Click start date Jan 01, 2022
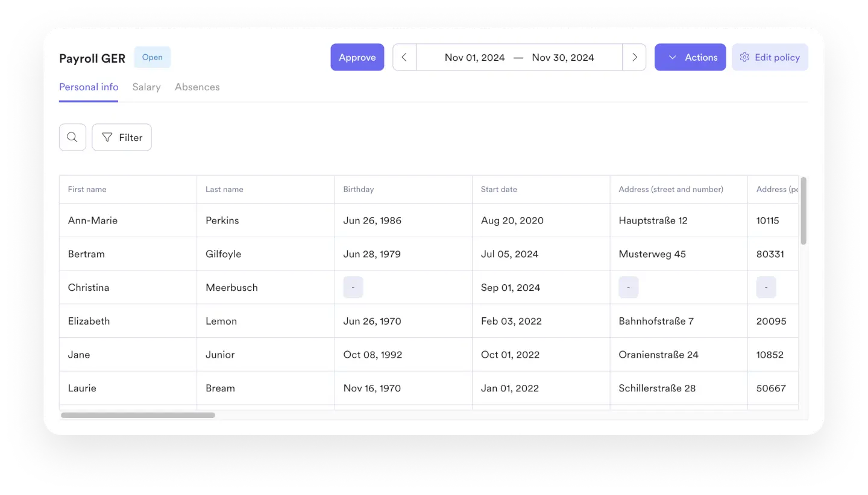The width and height of the screenshot is (868, 495). point(541,388)
